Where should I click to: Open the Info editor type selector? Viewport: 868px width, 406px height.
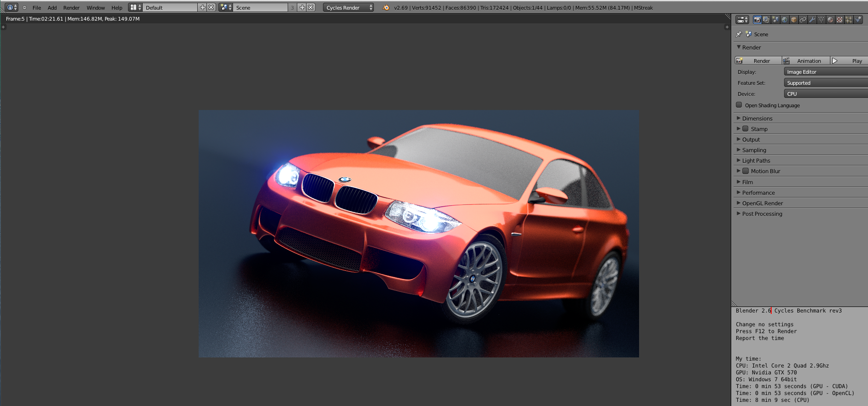(12, 7)
